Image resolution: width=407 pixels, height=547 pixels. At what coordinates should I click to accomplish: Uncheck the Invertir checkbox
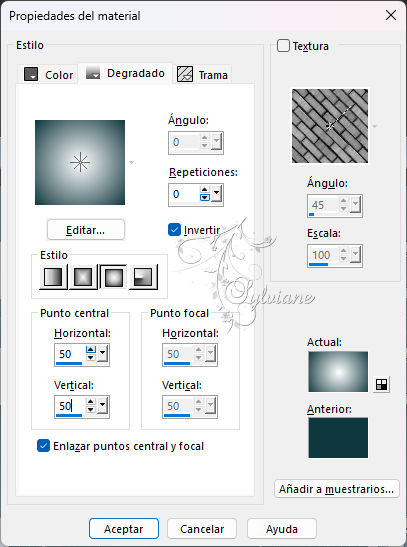174,230
